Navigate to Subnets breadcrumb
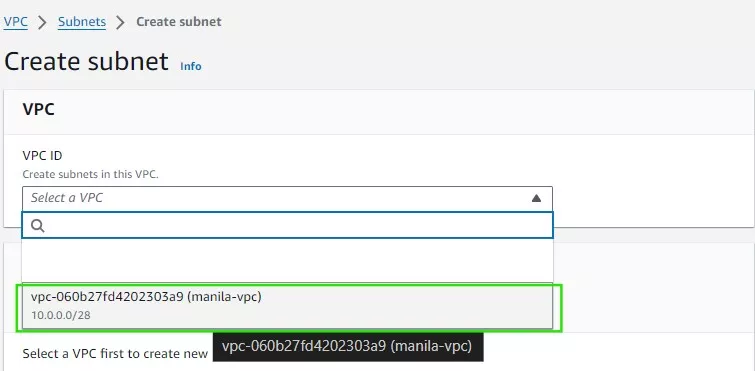 pos(82,22)
